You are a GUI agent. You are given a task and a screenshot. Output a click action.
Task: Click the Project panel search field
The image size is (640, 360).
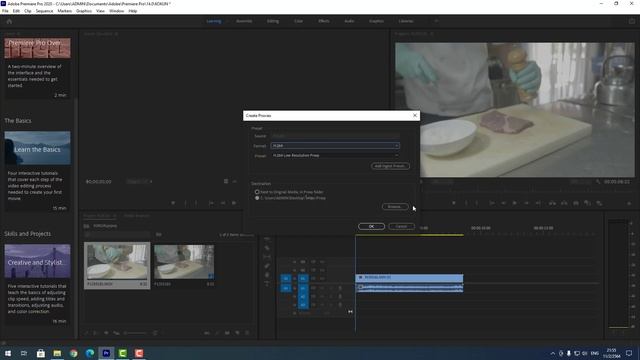coord(118,235)
